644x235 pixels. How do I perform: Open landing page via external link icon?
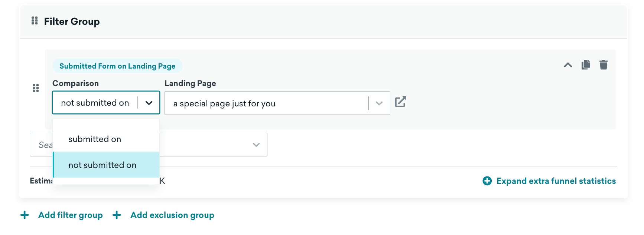400,102
